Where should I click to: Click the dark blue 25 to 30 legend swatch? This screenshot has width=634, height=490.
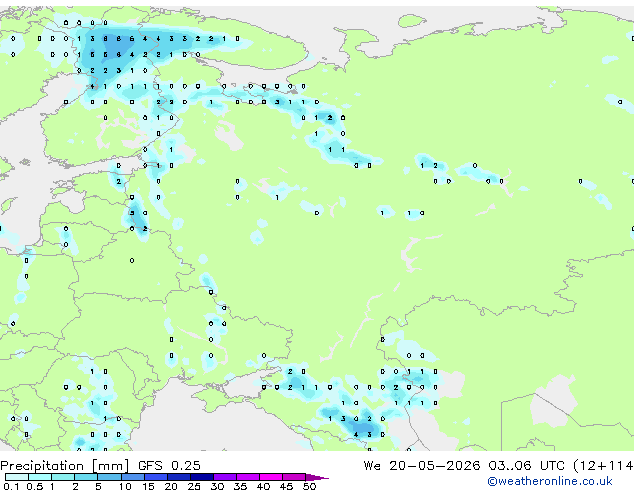tap(202, 477)
